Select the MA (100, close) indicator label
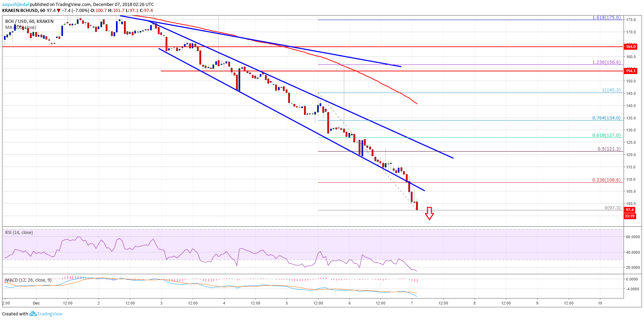The image size is (644, 320). [20, 27]
